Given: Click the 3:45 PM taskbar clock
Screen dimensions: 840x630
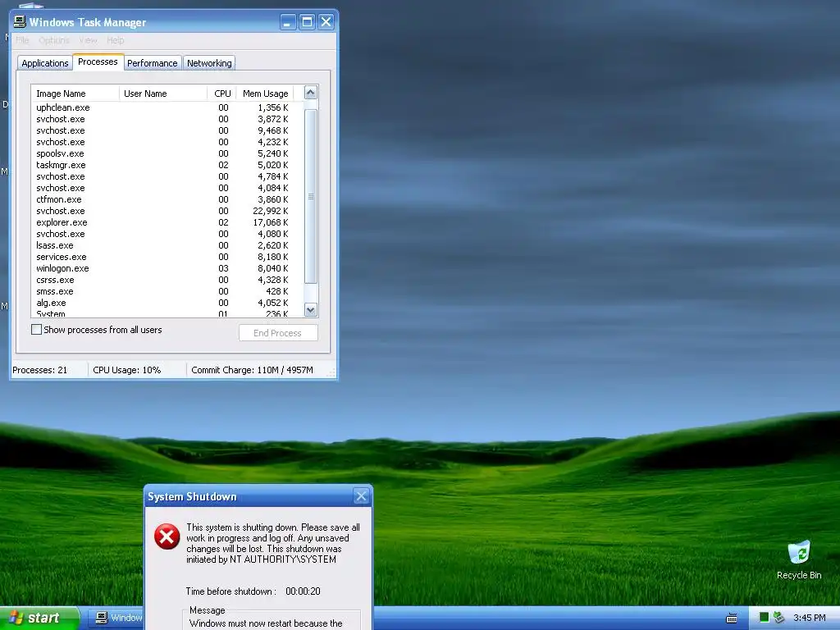Looking at the screenshot, I should (810, 619).
